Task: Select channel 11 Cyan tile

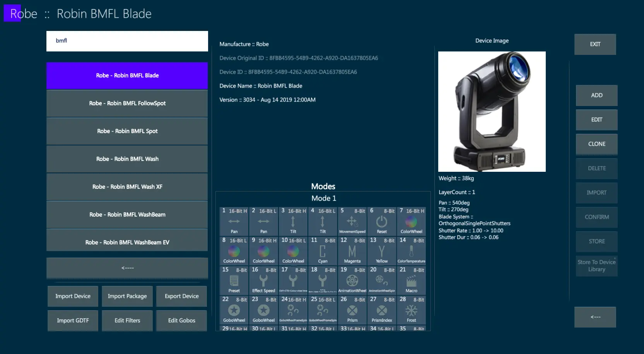Action: (323, 251)
